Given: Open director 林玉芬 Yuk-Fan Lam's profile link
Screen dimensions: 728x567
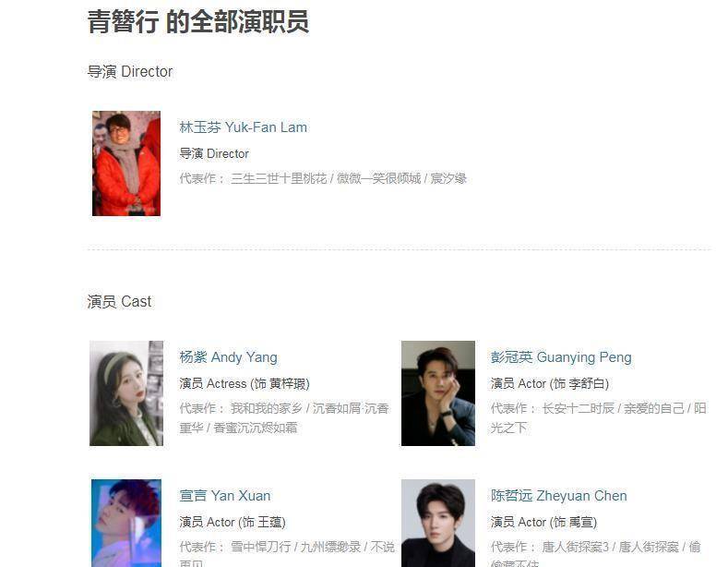Looking at the screenshot, I should [x=243, y=127].
